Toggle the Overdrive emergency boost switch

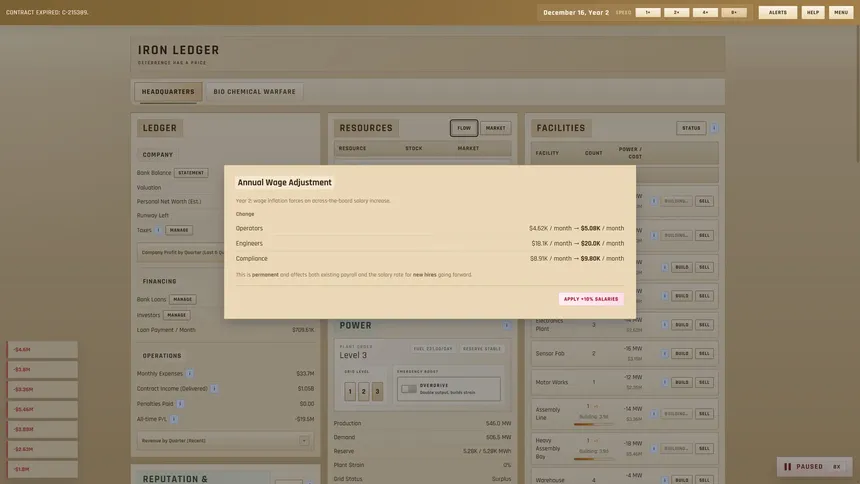coord(409,389)
